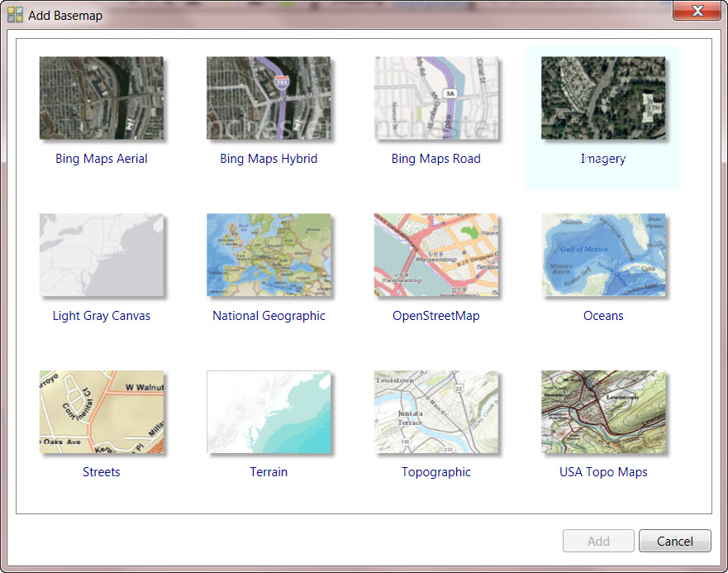Image resolution: width=728 pixels, height=573 pixels.
Task: Click the Add Basemap title bar icon
Action: (x=15, y=15)
